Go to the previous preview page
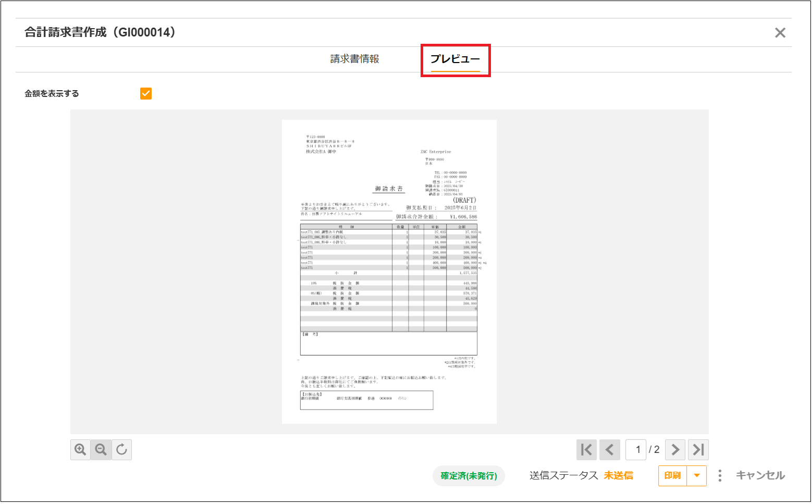Viewport: 812px width, 504px height. coord(609,450)
